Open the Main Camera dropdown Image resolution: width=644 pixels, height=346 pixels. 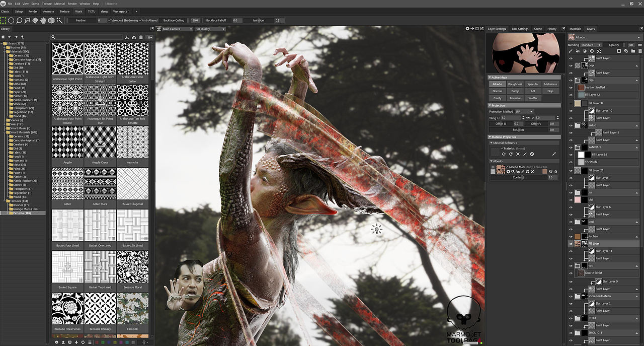177,29
